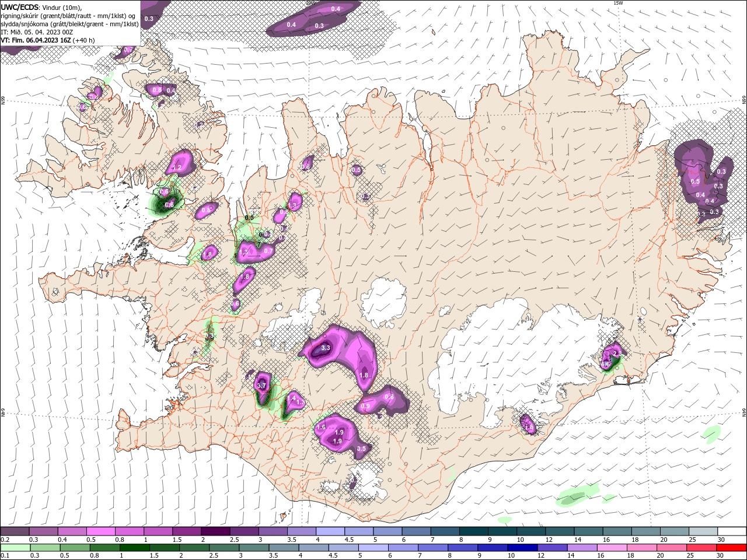Select the 1.4 precipitation value label
This screenshot has height=560, width=747.
point(292,397)
